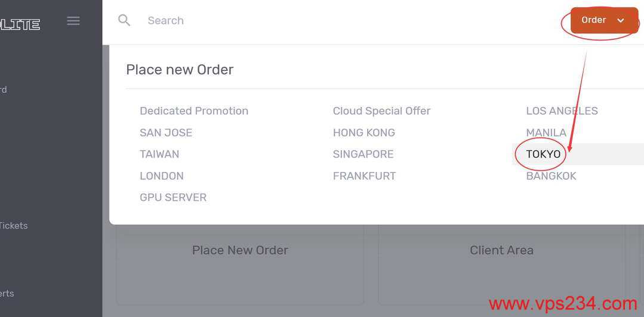The width and height of the screenshot is (644, 317).
Task: Select LOS ANGELES location
Action: coord(562,111)
